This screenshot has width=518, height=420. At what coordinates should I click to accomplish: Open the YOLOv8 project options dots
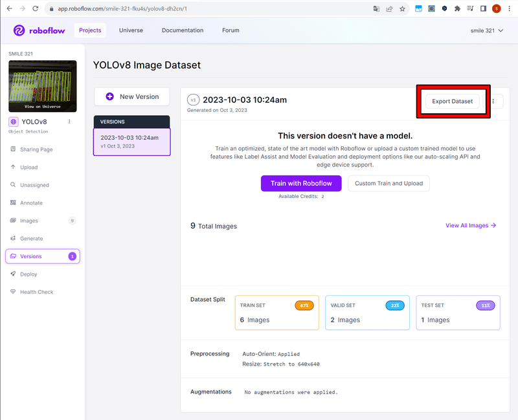click(x=69, y=122)
